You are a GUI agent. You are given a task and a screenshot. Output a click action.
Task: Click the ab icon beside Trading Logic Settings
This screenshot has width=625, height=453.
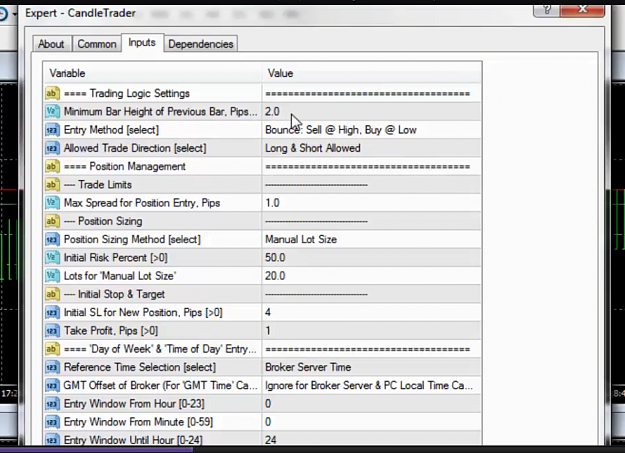coord(52,93)
